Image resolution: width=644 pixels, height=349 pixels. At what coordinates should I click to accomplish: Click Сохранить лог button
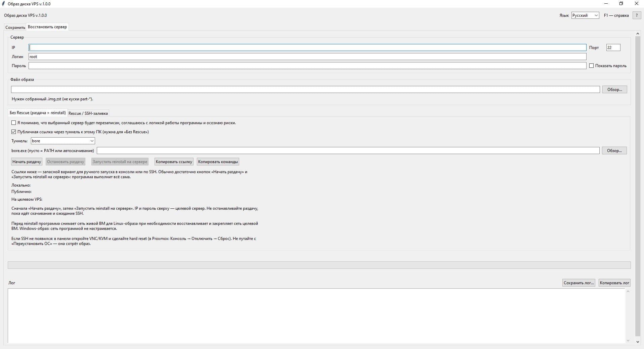click(x=578, y=283)
